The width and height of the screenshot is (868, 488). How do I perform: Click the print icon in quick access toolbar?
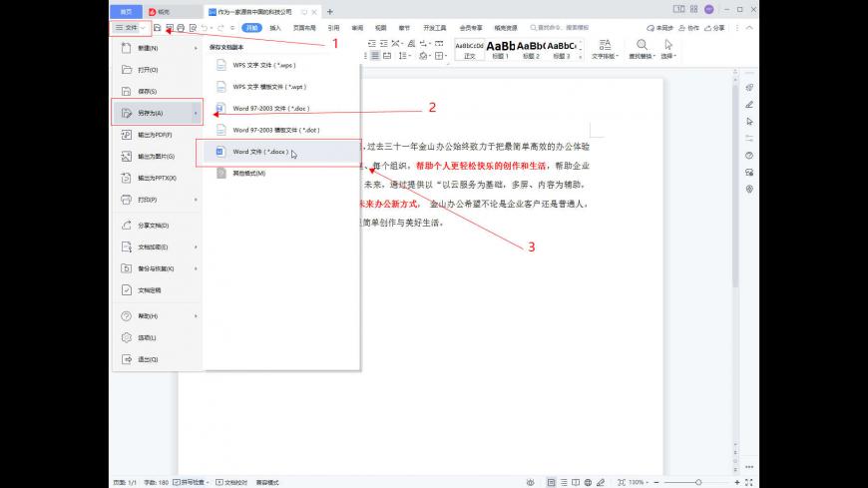pos(181,28)
